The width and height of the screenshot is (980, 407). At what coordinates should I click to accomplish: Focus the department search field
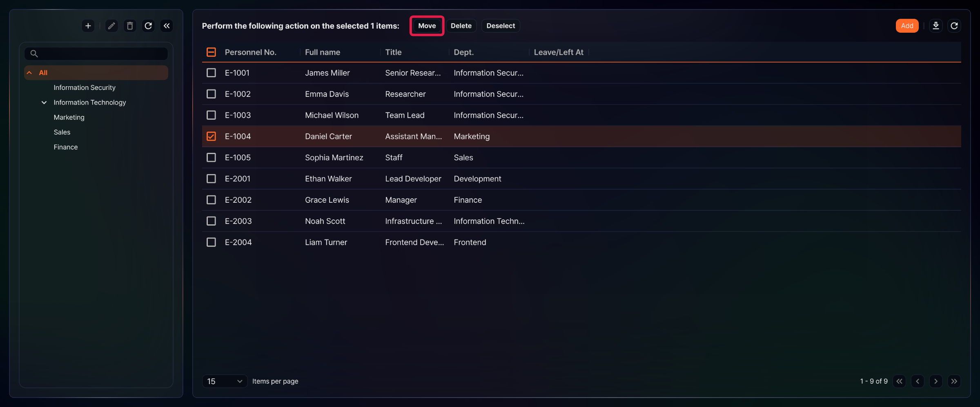tap(96, 54)
